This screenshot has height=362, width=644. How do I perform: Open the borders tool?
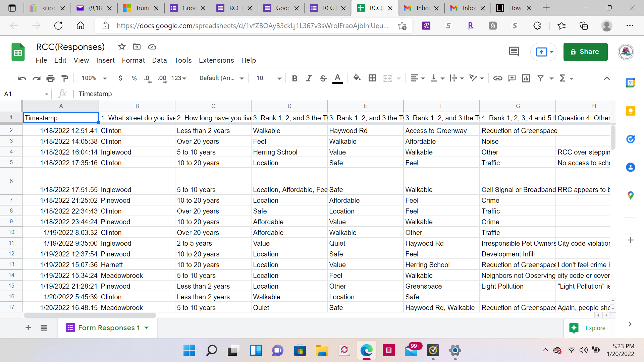coord(372,78)
